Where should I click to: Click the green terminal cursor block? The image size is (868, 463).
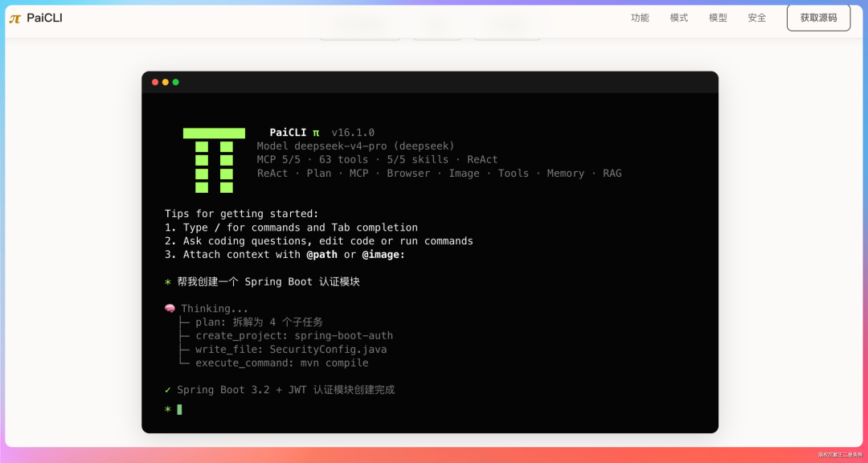(179, 409)
